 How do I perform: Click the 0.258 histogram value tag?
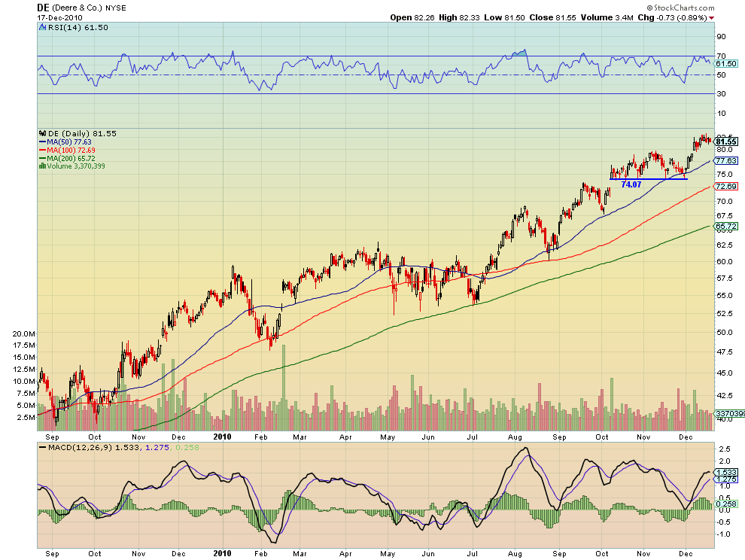click(x=726, y=504)
